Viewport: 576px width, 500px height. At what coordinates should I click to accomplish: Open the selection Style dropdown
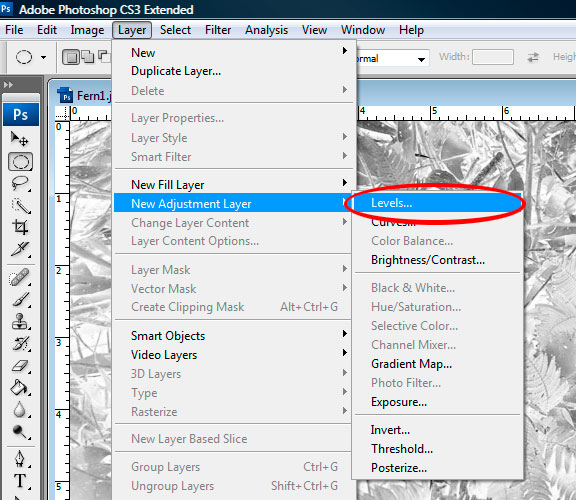click(x=392, y=58)
